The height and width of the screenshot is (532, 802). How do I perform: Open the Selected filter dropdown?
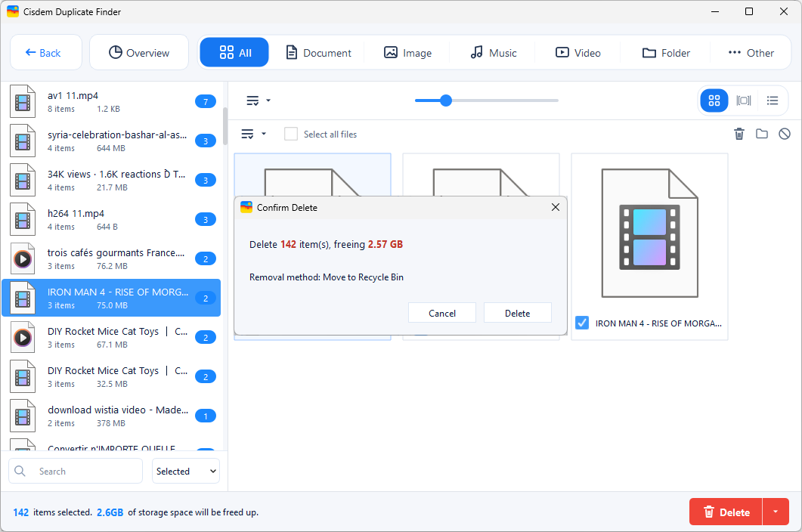point(186,471)
